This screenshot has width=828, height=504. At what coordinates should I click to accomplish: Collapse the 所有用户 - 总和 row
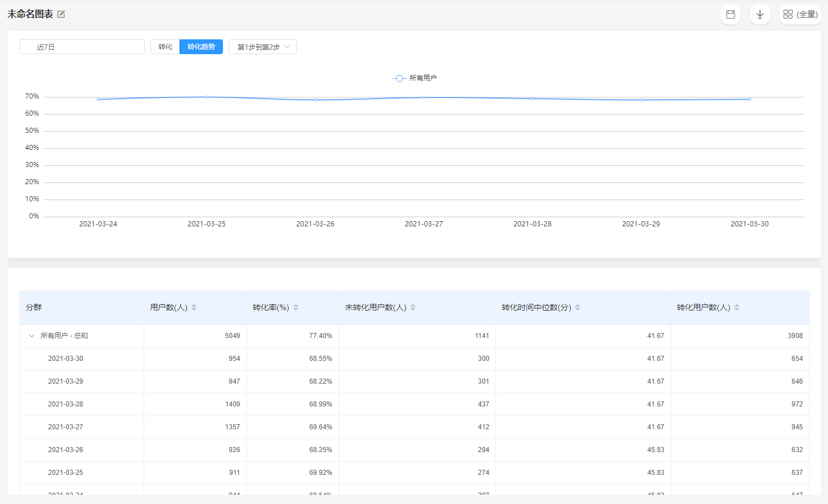31,336
